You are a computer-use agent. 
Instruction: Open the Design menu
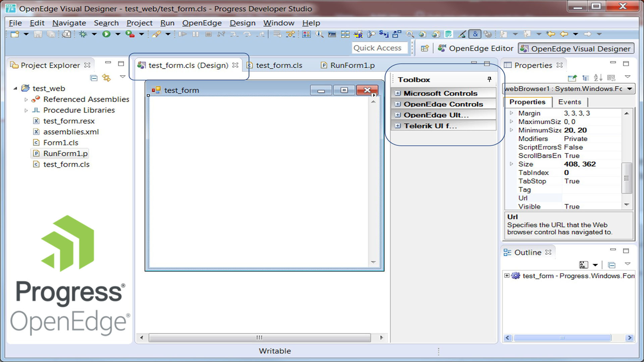pos(243,23)
